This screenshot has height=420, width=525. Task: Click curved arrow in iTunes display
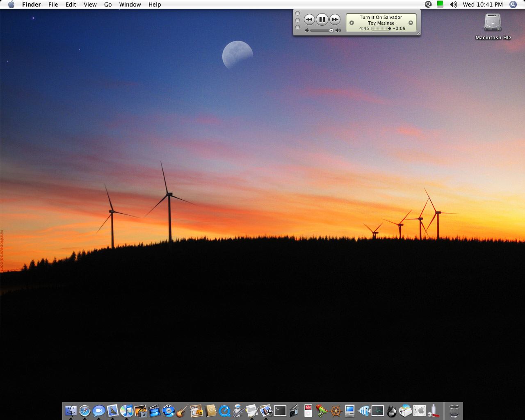tap(411, 23)
